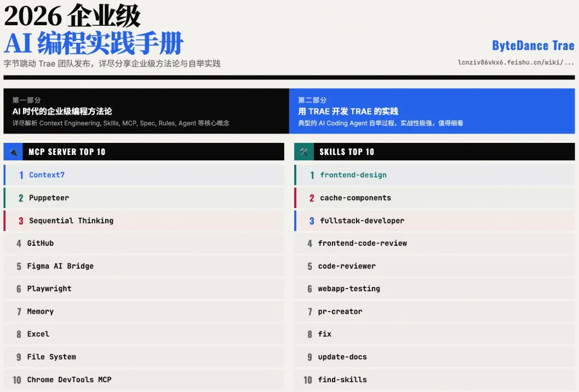Viewport: 579px width, 392px height.
Task: Select the Memory row
Action: [x=144, y=312]
